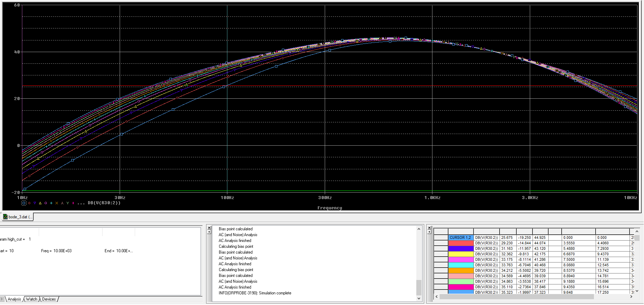Screen dimensions: 644x305
Task: Open the Devices tab
Action: click(49, 299)
